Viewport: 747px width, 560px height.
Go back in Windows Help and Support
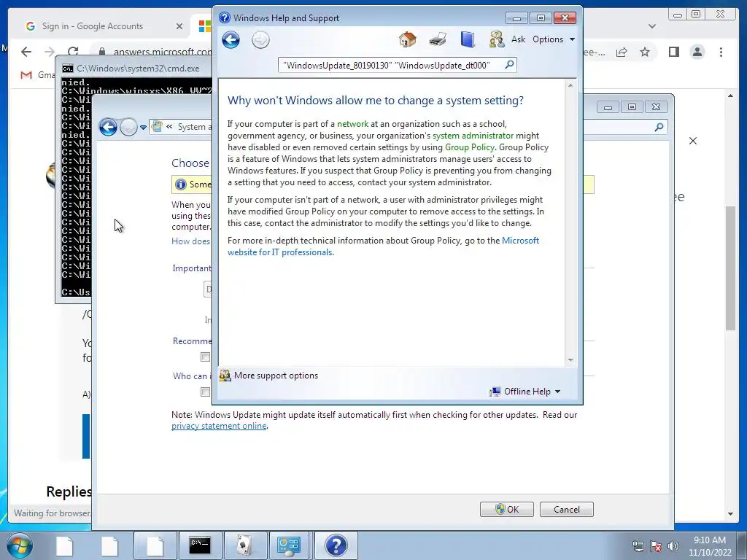click(x=231, y=40)
